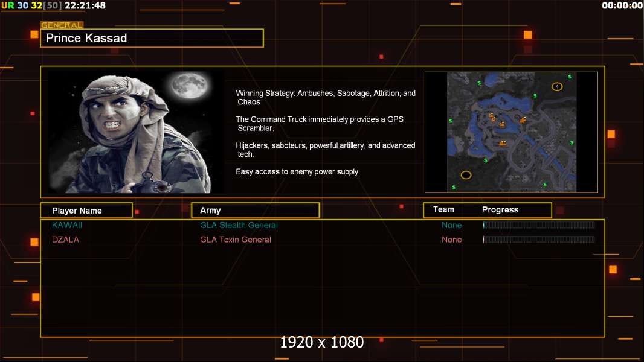644x362 pixels.
Task: Click the Hijackers, saboteurs description line
Action: [x=325, y=150]
